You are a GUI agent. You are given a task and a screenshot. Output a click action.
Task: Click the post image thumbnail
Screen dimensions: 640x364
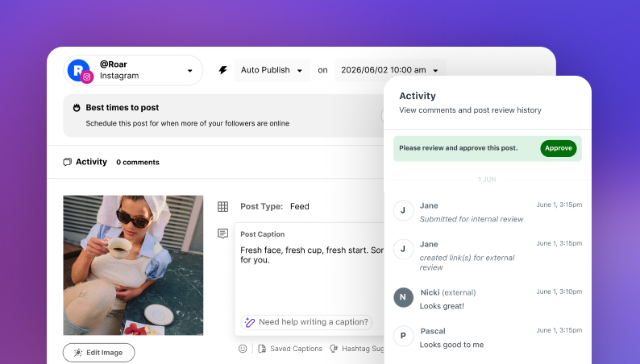coord(133,266)
